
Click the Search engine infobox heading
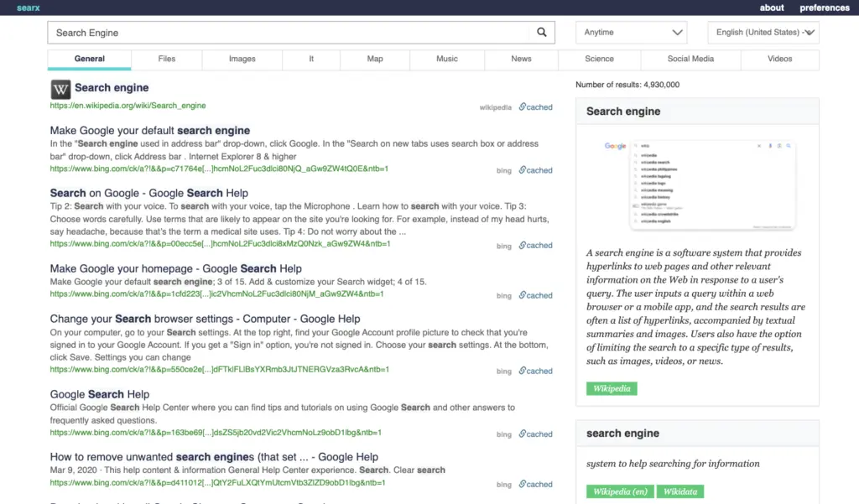coord(623,112)
